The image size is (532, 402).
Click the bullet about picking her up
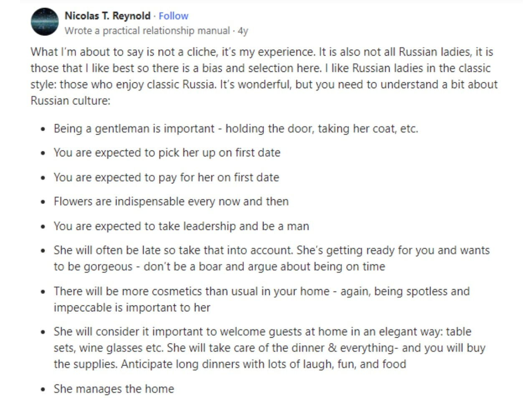(x=167, y=153)
